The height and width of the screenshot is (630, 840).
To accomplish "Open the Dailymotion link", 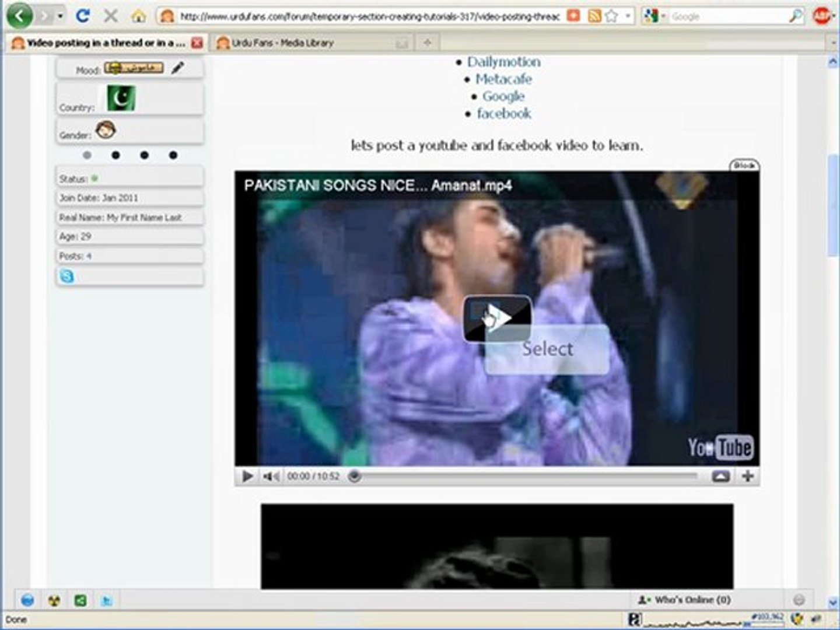I will 503,62.
